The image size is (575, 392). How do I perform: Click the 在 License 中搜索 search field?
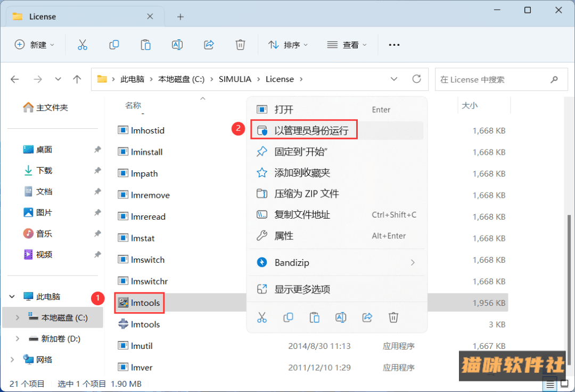pos(501,79)
